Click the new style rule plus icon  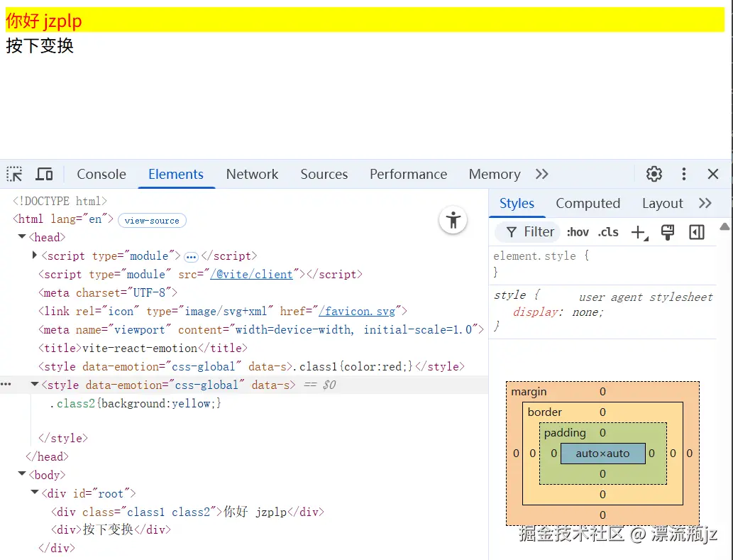tap(637, 231)
